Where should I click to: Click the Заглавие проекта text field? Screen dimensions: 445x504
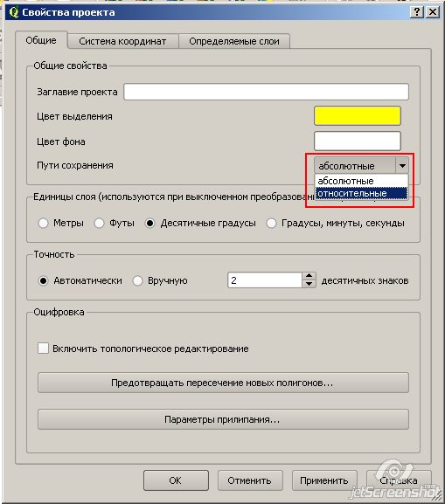(266, 92)
